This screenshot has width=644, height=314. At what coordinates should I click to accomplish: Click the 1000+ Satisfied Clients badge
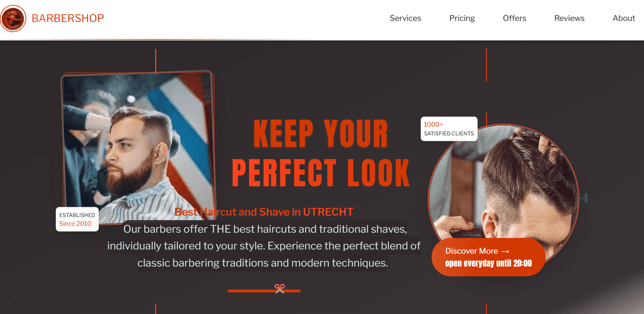pyautogui.click(x=449, y=129)
